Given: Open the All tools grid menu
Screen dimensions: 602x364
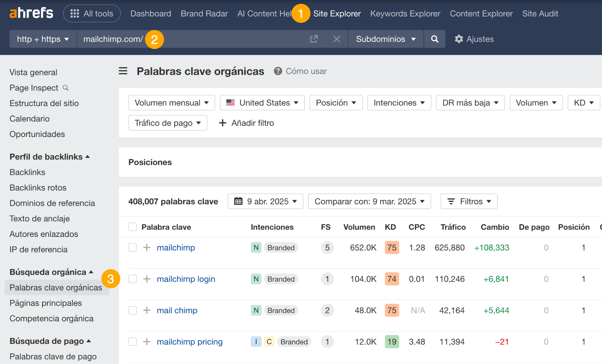Looking at the screenshot, I should coord(92,14).
